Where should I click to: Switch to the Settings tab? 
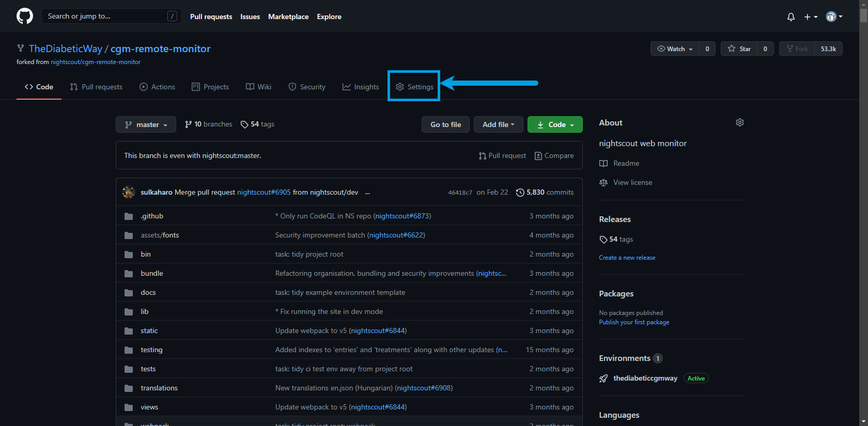414,87
